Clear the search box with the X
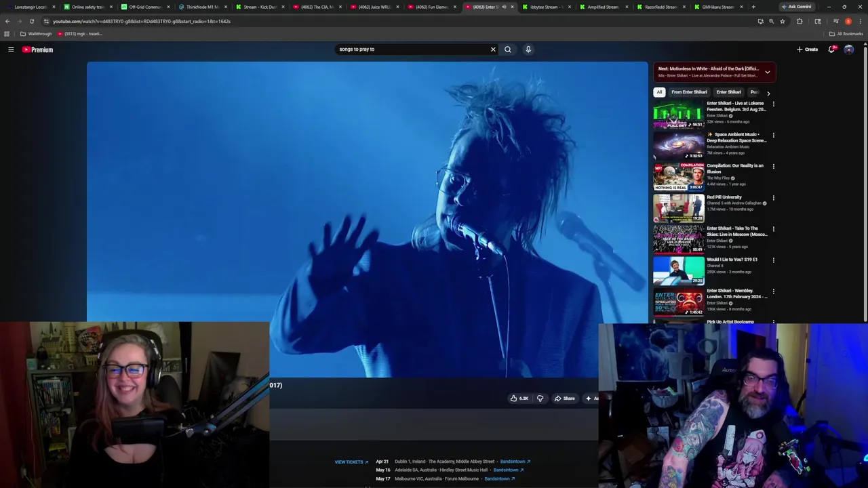The height and width of the screenshot is (488, 868). coord(493,49)
